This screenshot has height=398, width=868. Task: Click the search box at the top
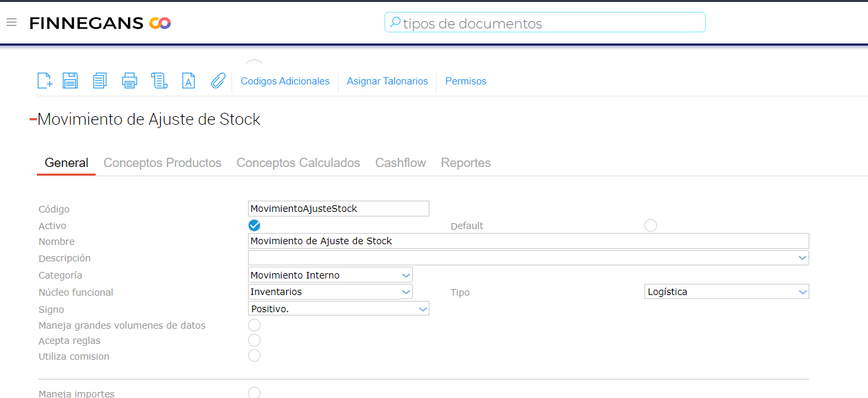(x=545, y=23)
